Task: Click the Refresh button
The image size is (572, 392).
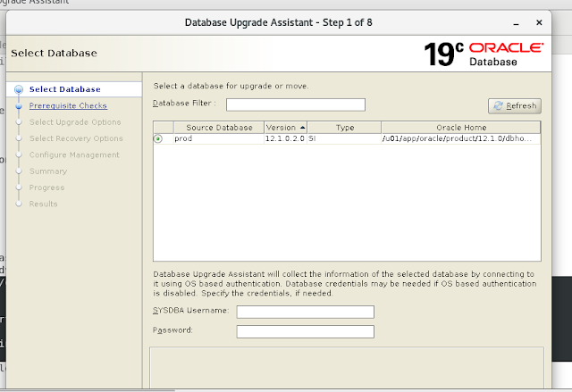Action: pos(515,106)
